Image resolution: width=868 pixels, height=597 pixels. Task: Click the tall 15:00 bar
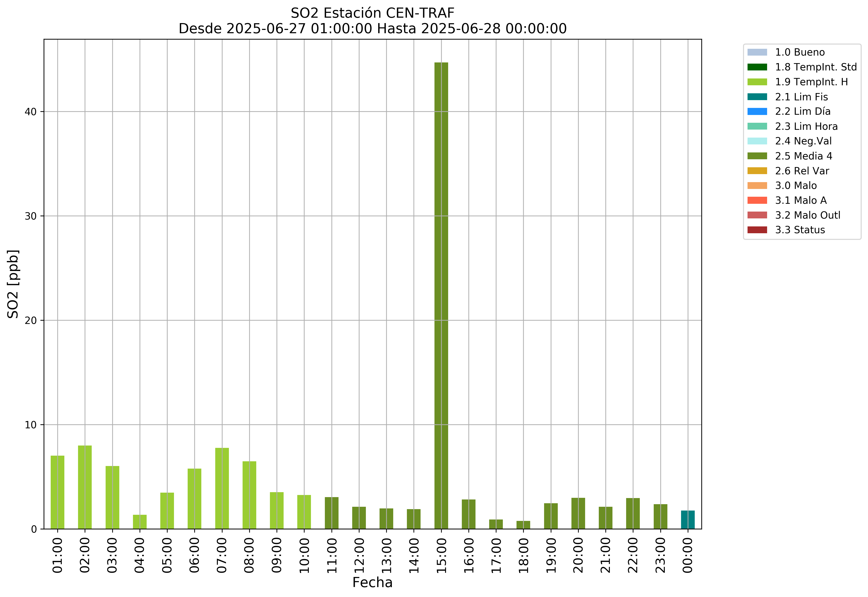(441, 295)
